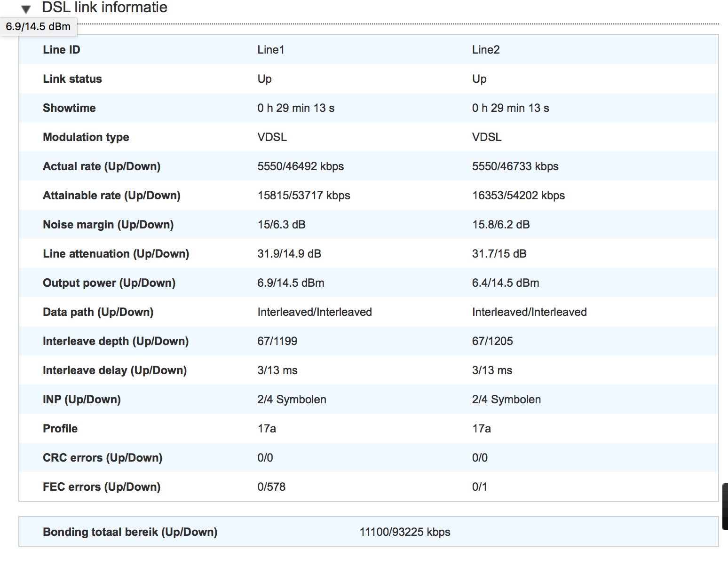Click Line1 17a profile value
This screenshot has height=565, width=728.
[267, 428]
